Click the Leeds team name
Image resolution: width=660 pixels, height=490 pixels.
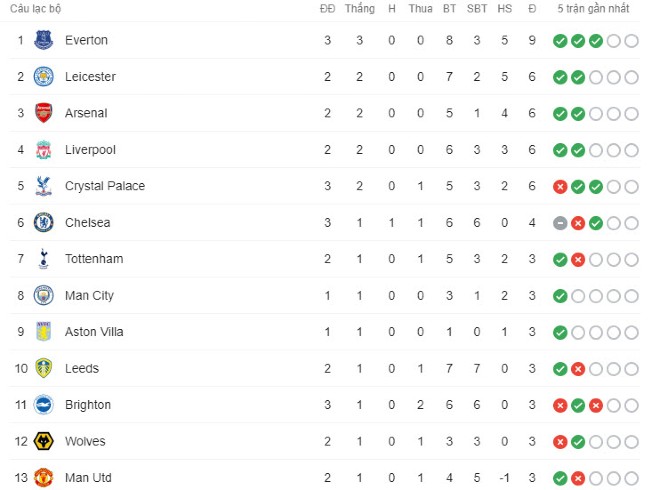[x=82, y=369]
